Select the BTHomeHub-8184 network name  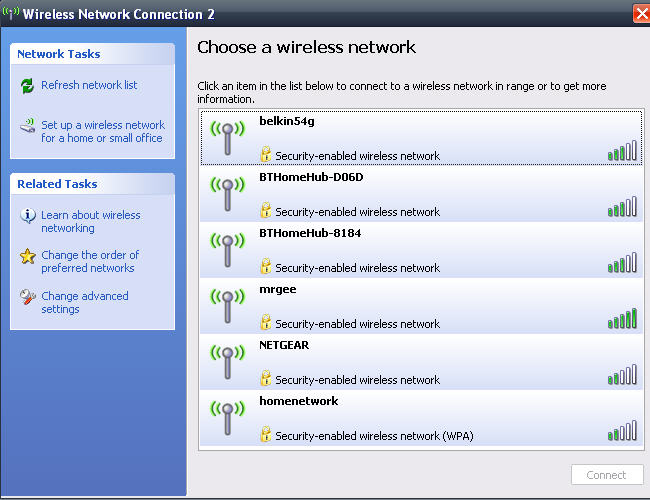click(x=310, y=233)
